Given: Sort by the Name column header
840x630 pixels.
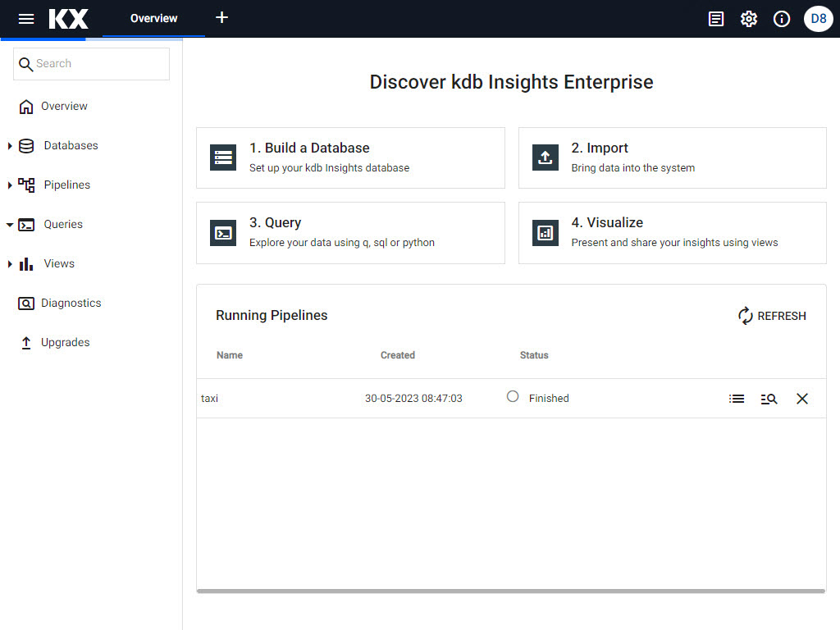Looking at the screenshot, I should click(x=230, y=355).
